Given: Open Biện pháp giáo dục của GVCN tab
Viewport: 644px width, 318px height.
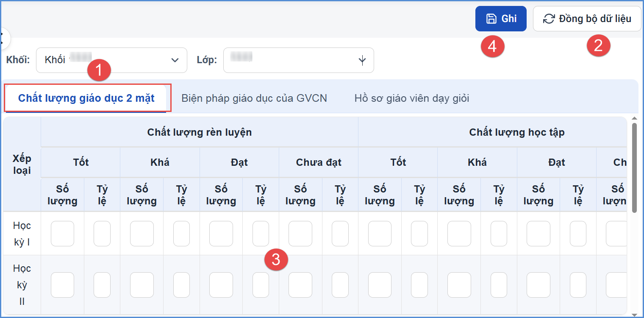Looking at the screenshot, I should pos(254,98).
